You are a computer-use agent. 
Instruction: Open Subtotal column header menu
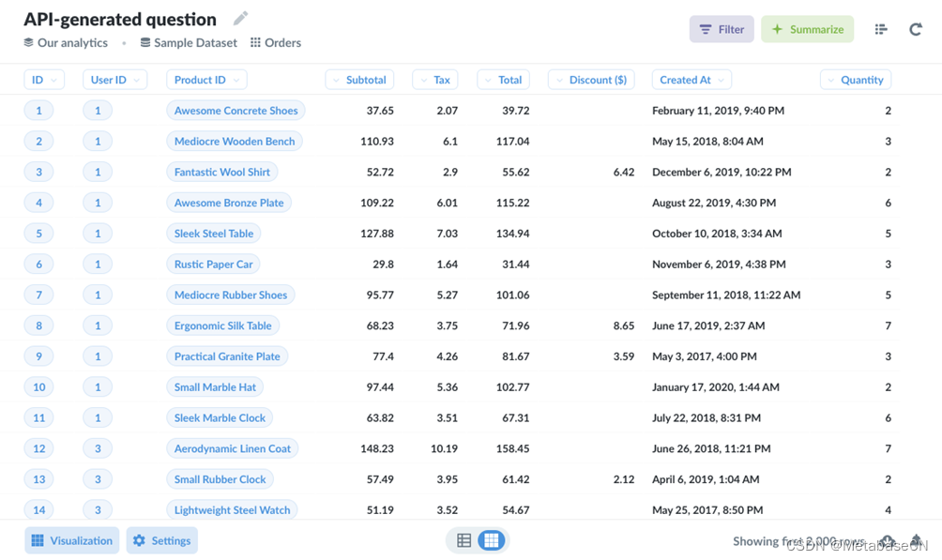tap(359, 80)
